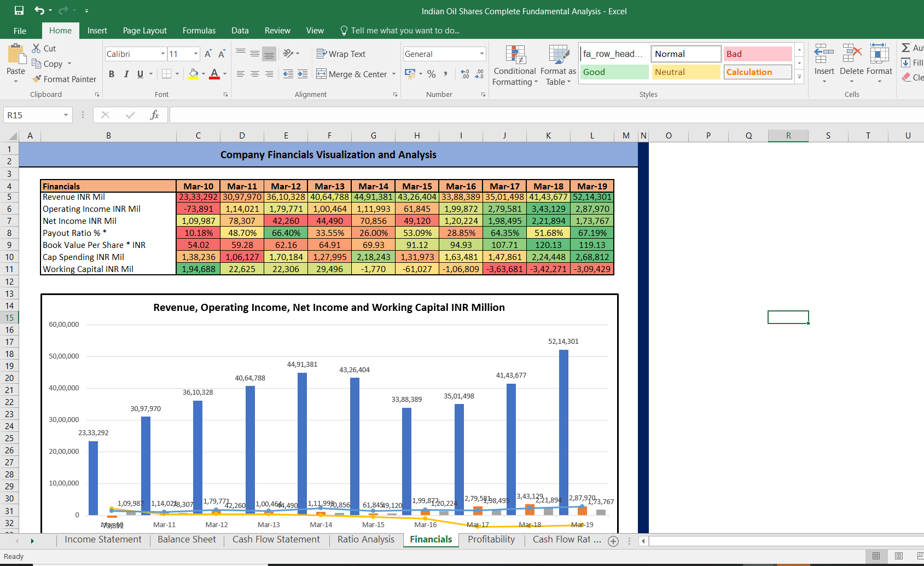This screenshot has height=566, width=924.
Task: Expand Merge & Center dropdown arrow
Action: [x=394, y=74]
